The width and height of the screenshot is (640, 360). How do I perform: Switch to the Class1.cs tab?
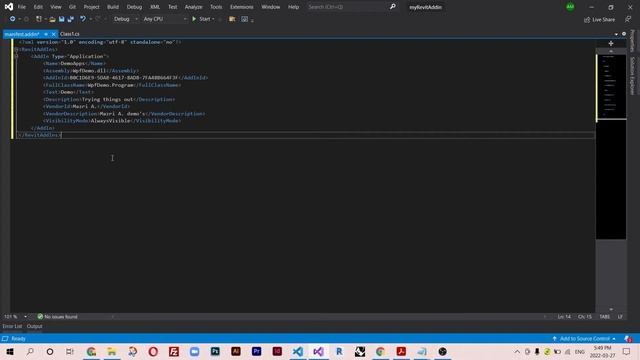tap(70, 34)
